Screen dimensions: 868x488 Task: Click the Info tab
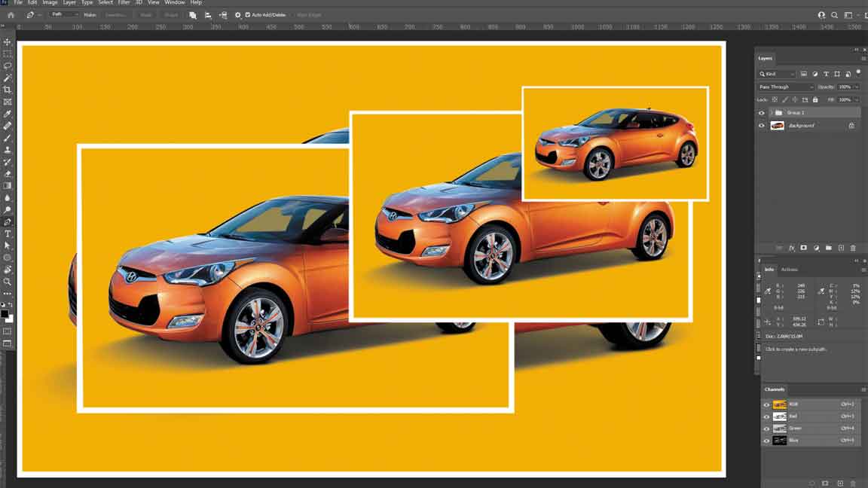(x=769, y=270)
